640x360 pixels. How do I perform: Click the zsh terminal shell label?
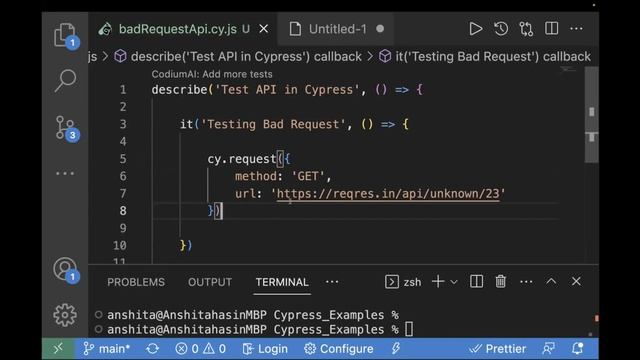(x=412, y=282)
